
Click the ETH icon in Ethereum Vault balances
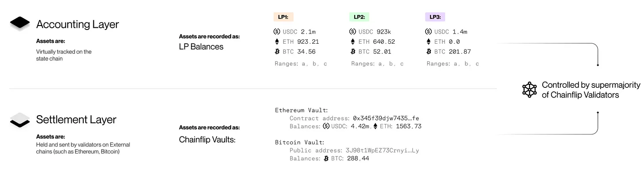[x=376, y=126]
